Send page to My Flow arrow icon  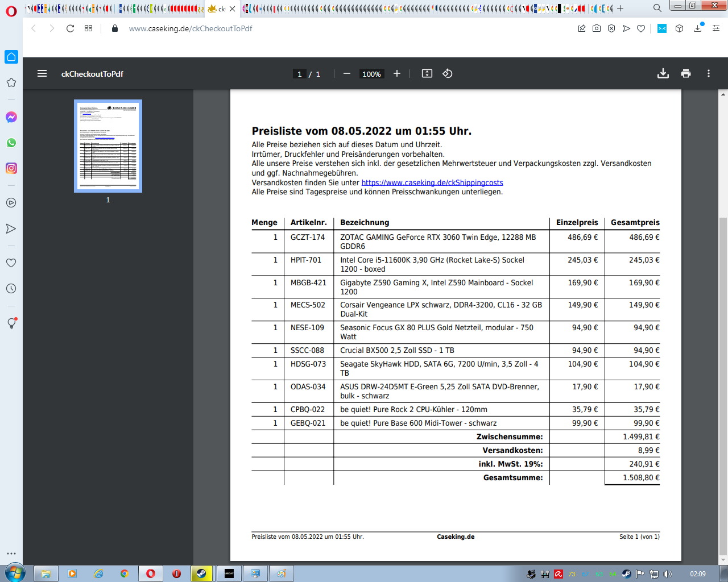click(x=626, y=28)
